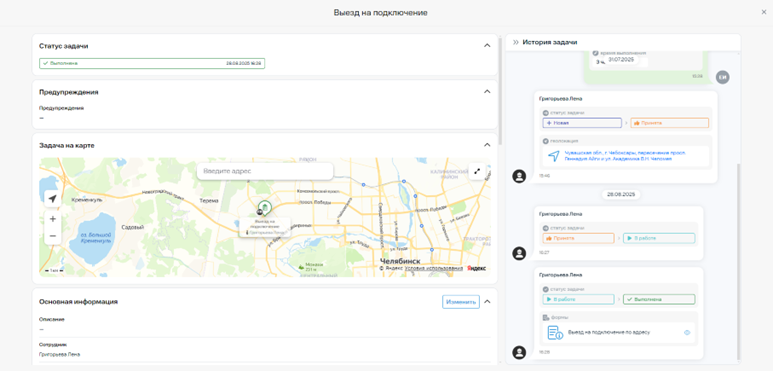Click the оз. Большой Кременкуль lake label
Image resolution: width=773 pixels, height=371 pixels.
pos(96,238)
